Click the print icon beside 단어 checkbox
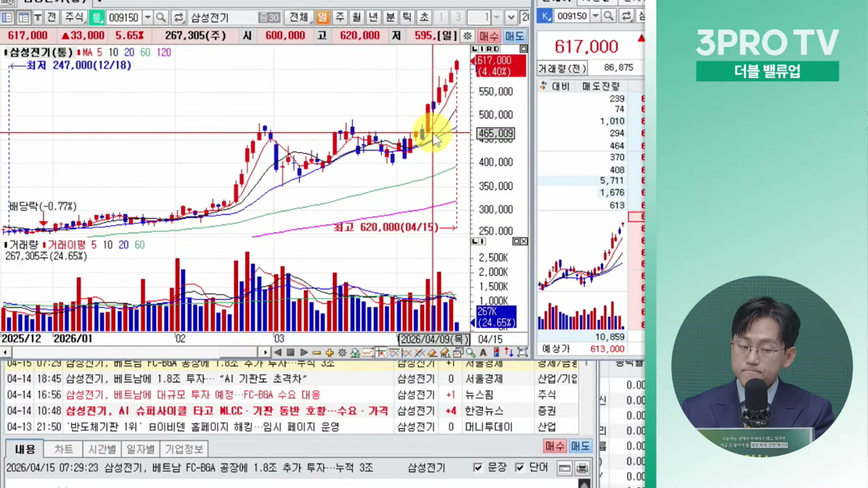Screen dimensions: 868x488 [x=582, y=468]
